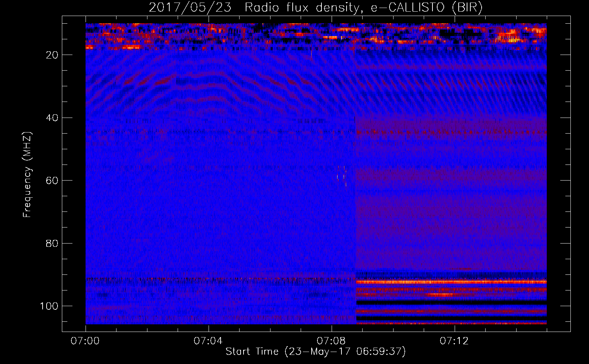Click the 'Frequency (MHZ)' axis label
589x364 pixels.
pyautogui.click(x=27, y=174)
